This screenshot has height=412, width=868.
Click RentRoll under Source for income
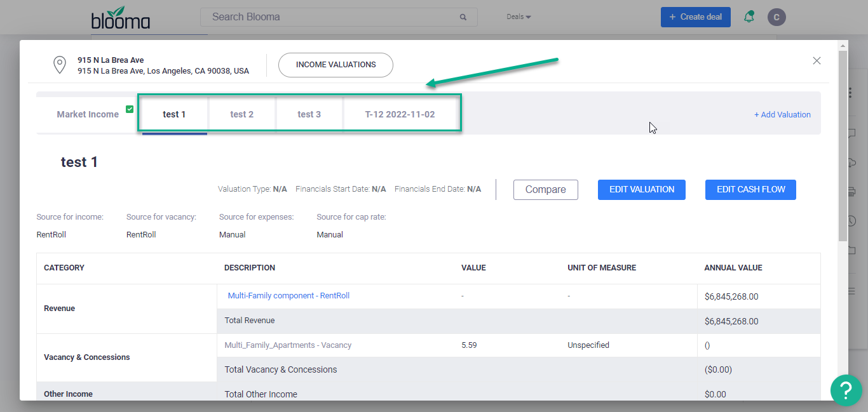51,235
